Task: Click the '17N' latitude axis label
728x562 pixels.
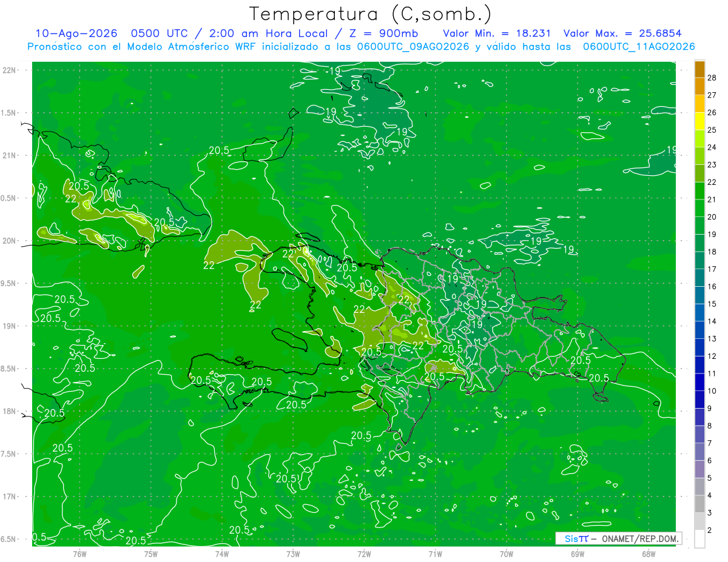Action: click(8, 497)
